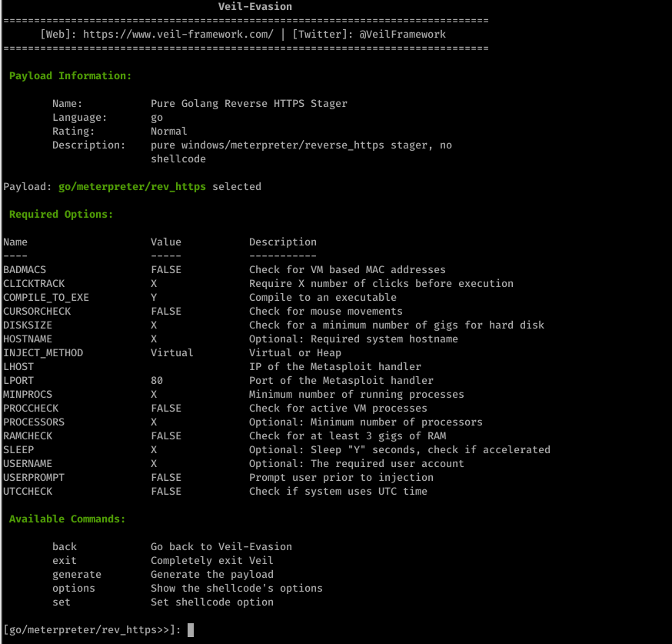The width and height of the screenshot is (672, 644).
Task: Click the RAMCHECK option name
Action: click(28, 436)
